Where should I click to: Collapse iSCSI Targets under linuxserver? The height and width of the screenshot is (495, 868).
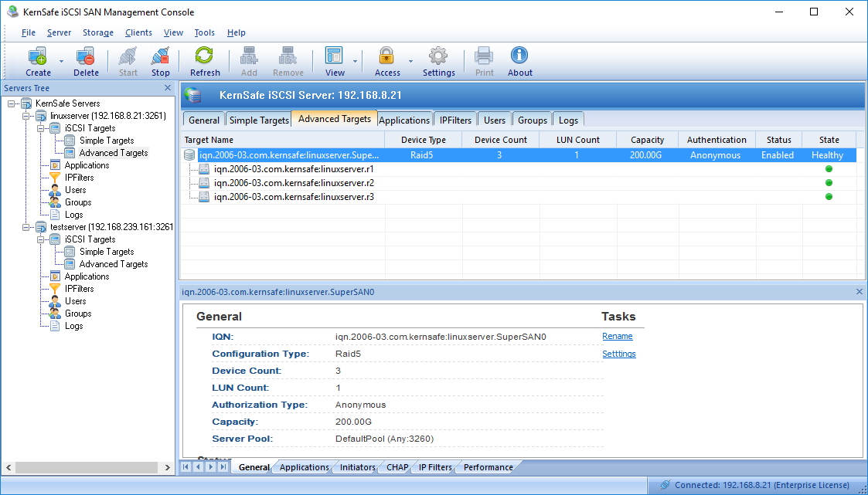(40, 128)
